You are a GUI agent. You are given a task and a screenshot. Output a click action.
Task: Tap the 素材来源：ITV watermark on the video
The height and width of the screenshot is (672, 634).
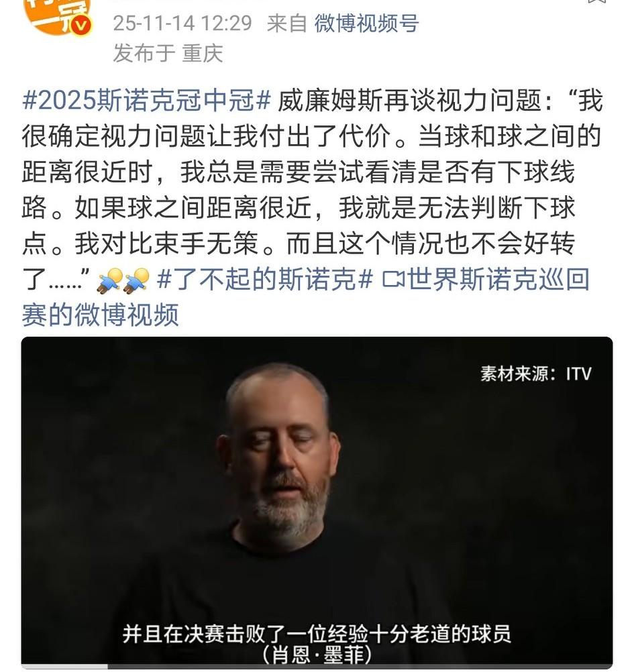point(535,374)
